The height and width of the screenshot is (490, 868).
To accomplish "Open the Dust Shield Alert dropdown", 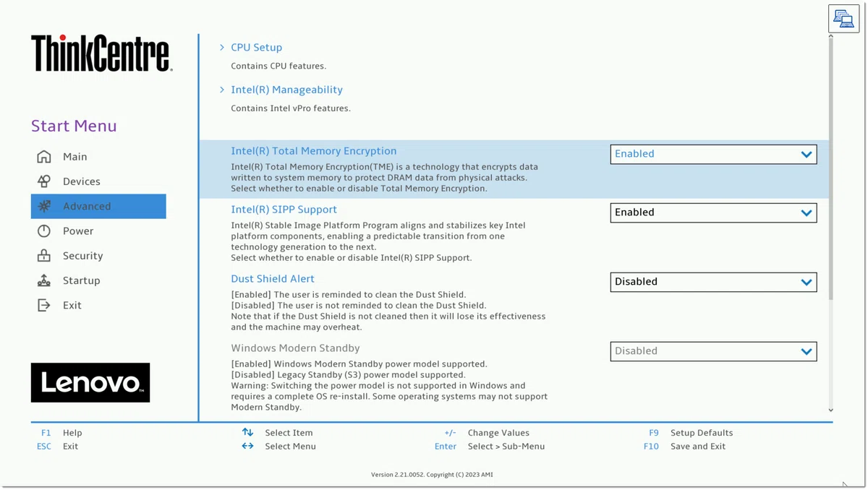I will point(713,282).
